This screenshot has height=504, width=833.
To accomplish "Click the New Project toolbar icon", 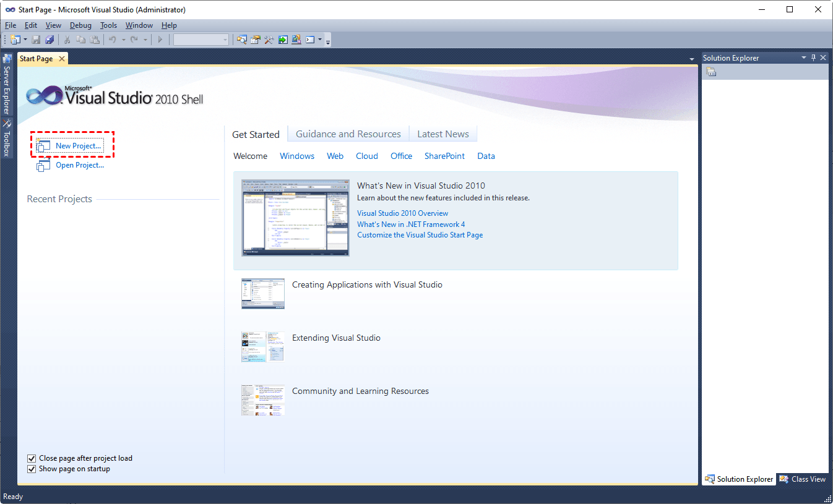I will [15, 40].
